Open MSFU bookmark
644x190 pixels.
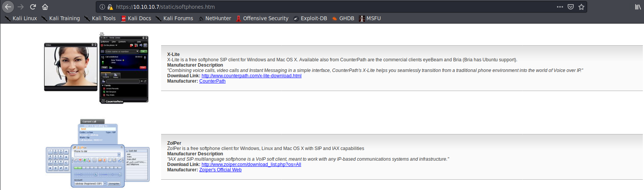[x=370, y=18]
